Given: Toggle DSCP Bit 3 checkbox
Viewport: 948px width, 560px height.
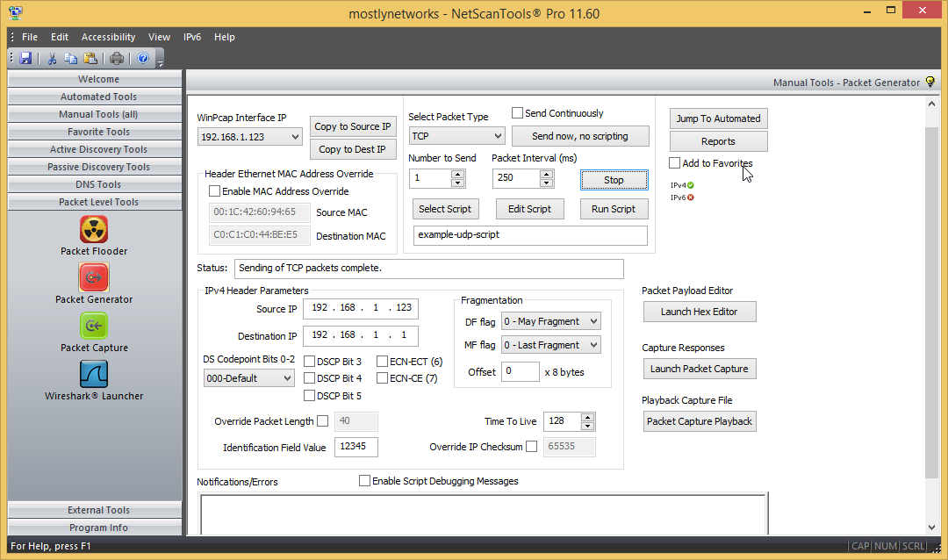Looking at the screenshot, I should coord(310,362).
